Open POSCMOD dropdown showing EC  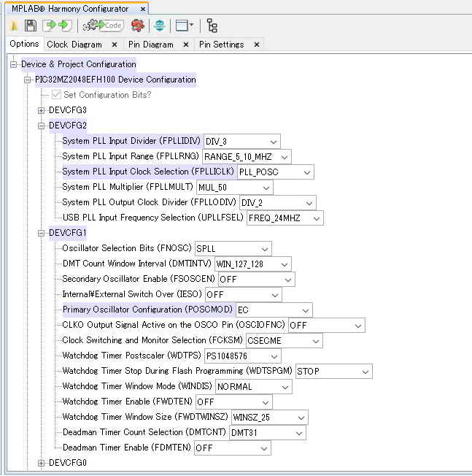click(274, 310)
